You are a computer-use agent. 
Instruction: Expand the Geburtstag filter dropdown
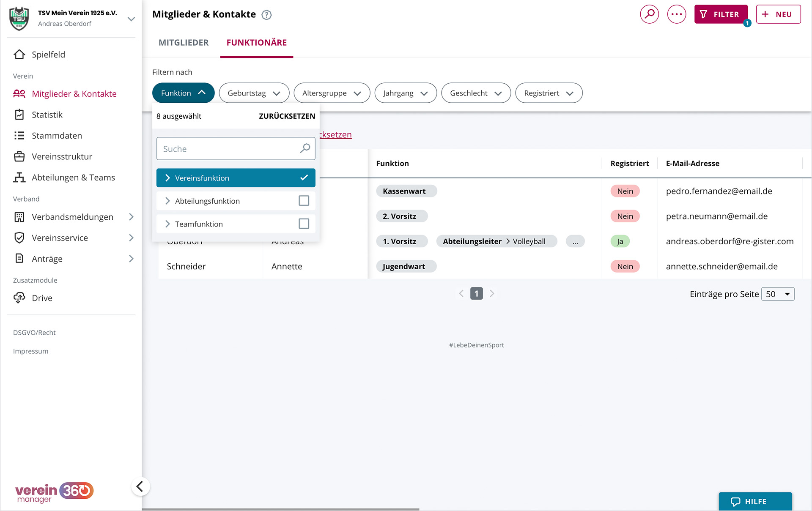[254, 93]
